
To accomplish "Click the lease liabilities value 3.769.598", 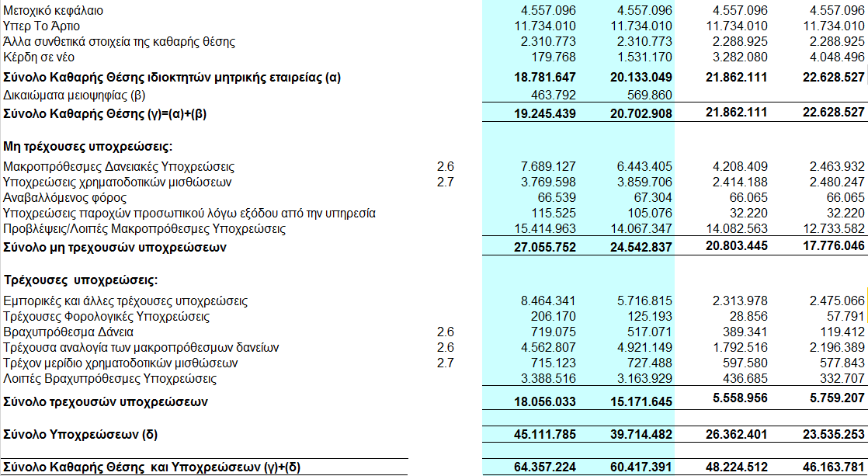I will (x=549, y=182).
